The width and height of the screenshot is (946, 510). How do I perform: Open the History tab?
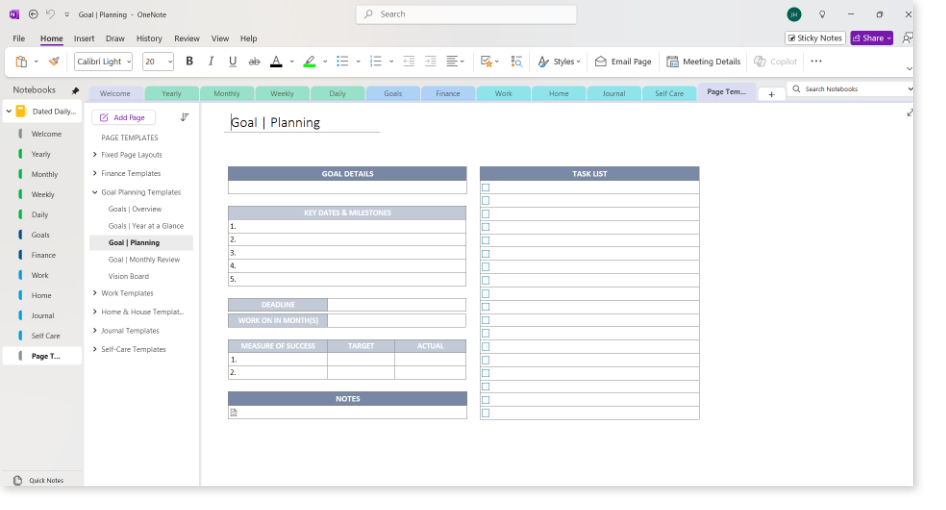[149, 38]
